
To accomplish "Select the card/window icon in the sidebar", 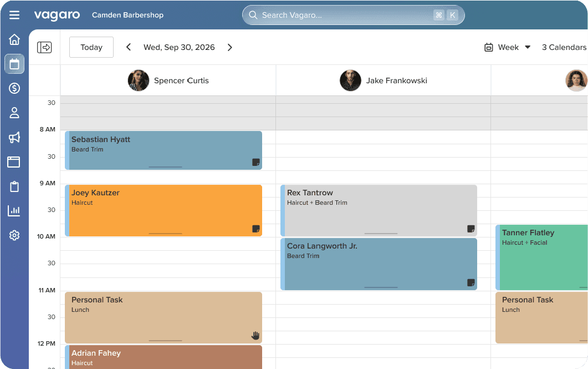I will (x=14, y=161).
